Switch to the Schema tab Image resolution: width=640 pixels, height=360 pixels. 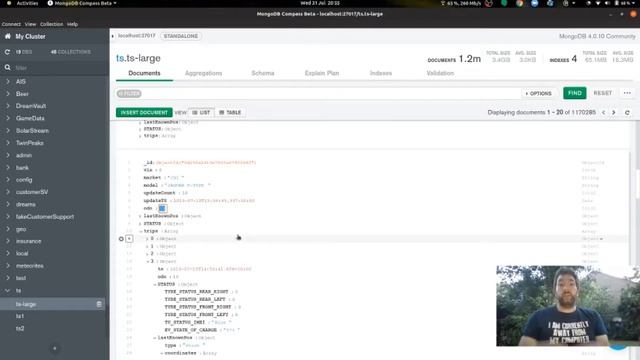point(263,73)
